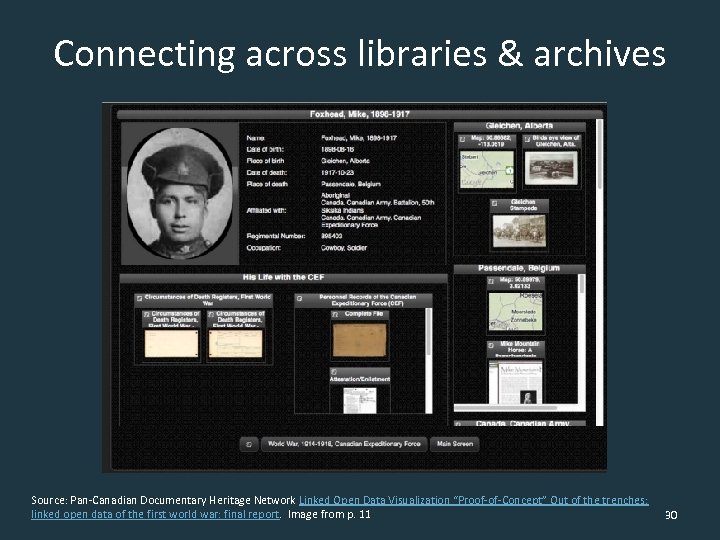Open World War, 1914-1918, Canadian Expeditionary Force

click(344, 444)
